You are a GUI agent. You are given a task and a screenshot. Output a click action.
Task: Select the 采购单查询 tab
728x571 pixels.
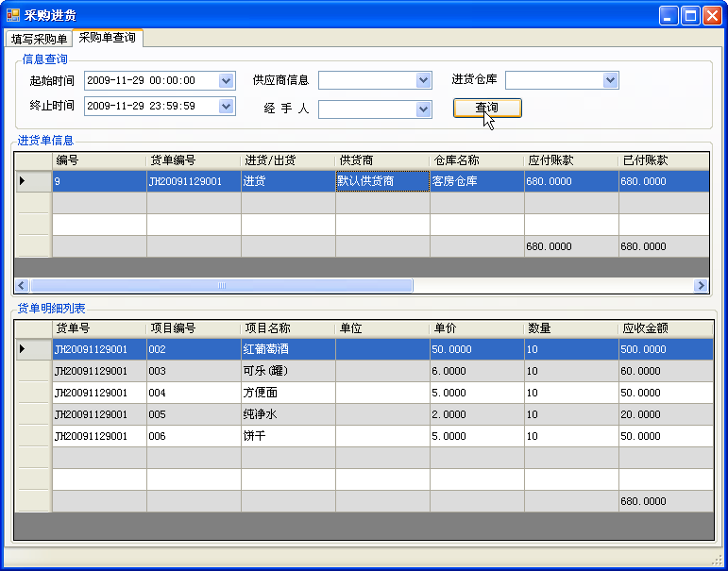point(107,38)
